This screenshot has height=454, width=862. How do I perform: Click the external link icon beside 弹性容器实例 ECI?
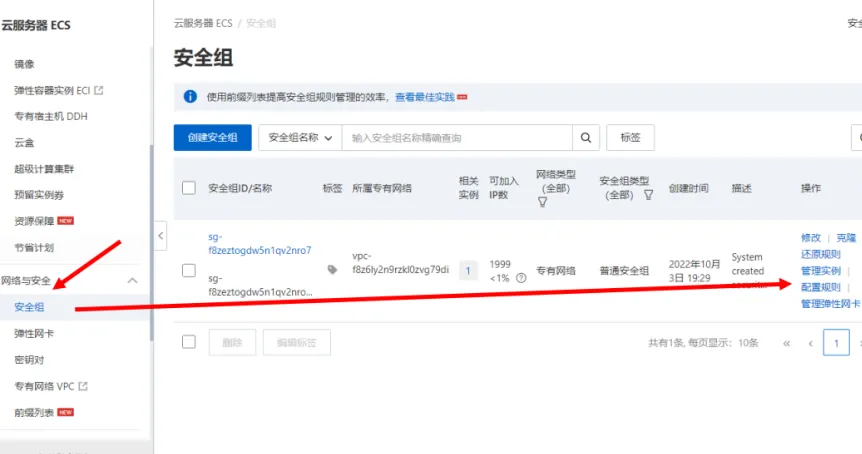pos(99,90)
